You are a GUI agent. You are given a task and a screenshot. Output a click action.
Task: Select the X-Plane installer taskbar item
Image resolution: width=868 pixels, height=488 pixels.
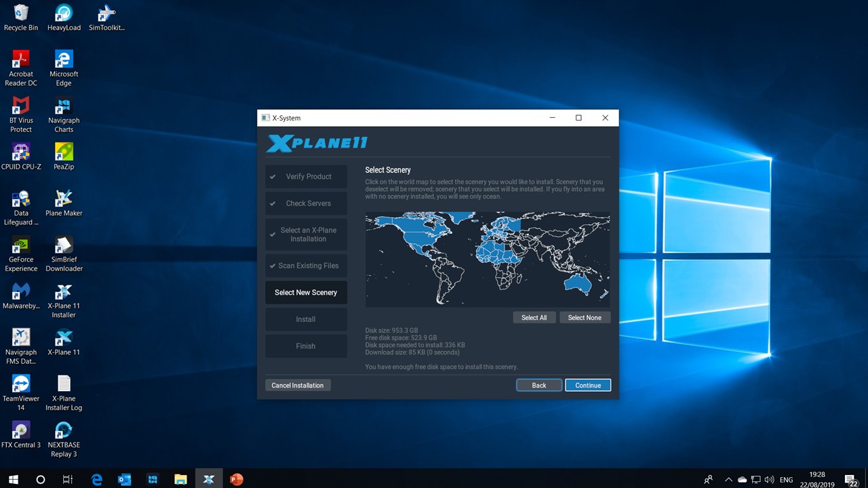[x=208, y=479]
